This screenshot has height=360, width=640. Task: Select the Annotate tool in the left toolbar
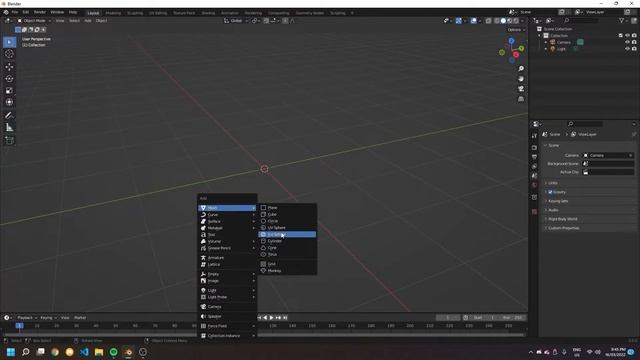pos(9,116)
